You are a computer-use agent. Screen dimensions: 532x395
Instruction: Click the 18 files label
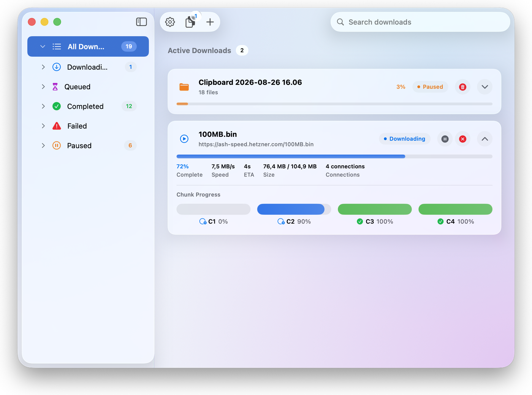[x=208, y=92]
